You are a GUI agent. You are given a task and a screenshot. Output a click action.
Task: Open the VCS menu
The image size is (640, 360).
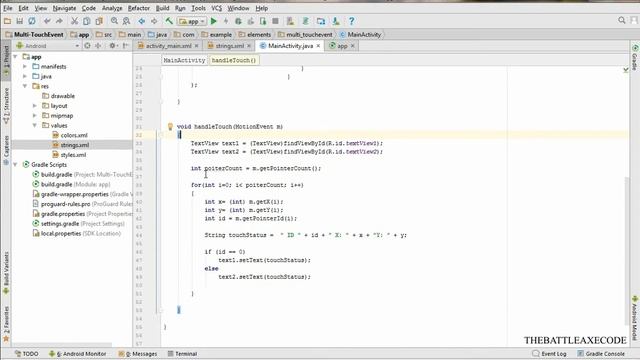click(x=216, y=8)
